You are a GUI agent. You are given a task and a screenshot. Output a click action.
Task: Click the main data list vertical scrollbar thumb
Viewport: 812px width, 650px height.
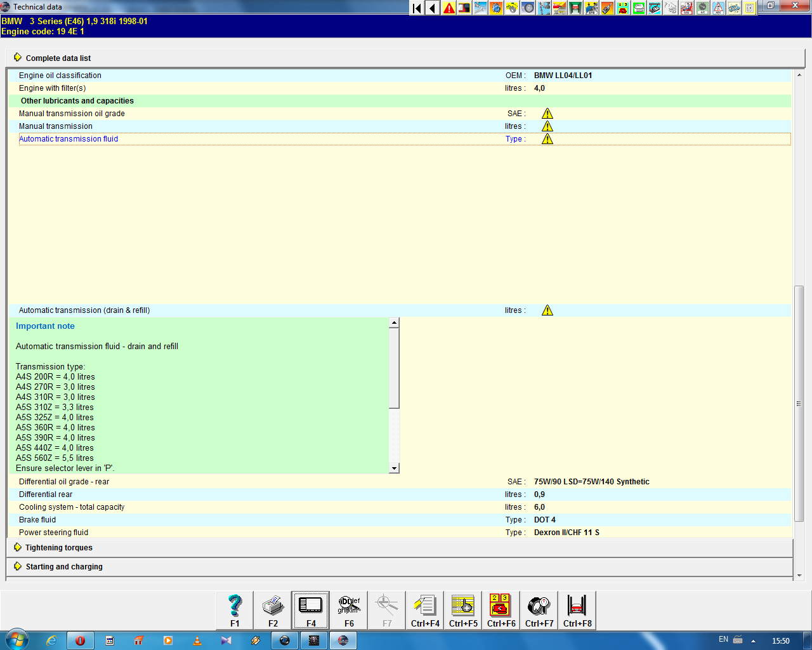(x=799, y=403)
